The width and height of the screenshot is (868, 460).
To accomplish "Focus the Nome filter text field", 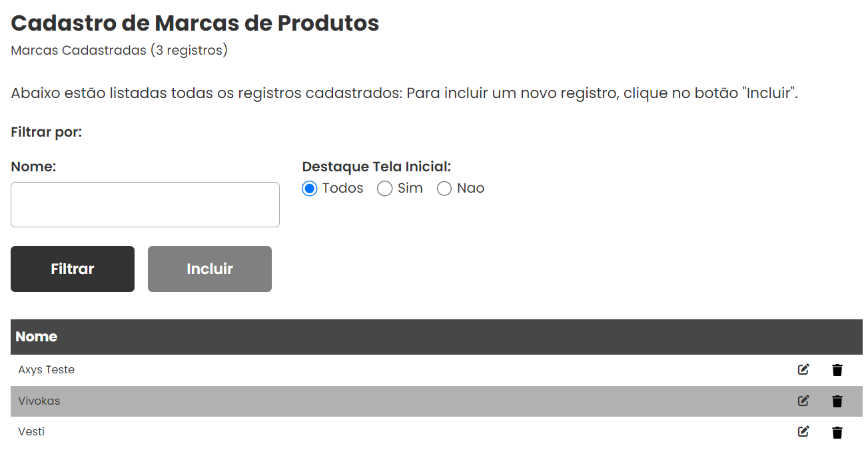I will (145, 205).
